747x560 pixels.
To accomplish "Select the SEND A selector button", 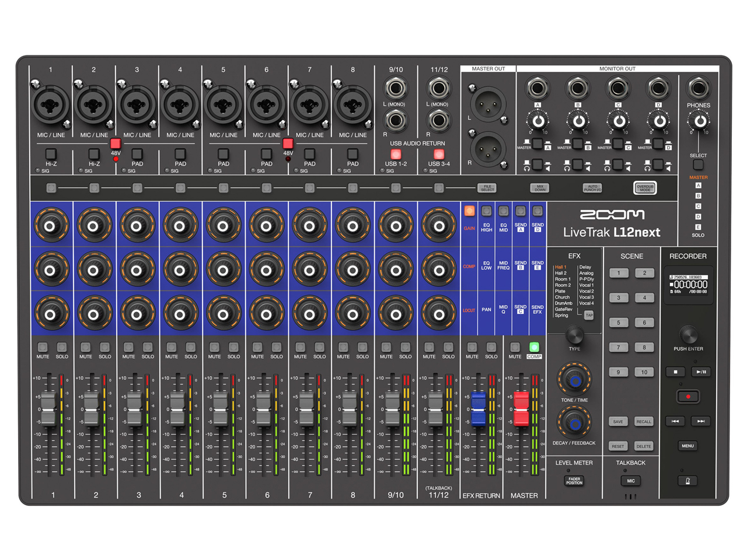I will pos(521,211).
